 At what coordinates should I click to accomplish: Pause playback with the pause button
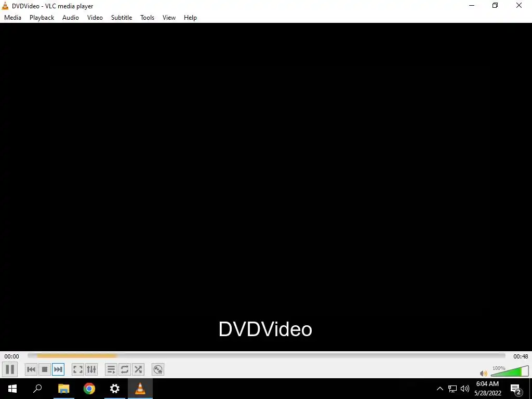[x=10, y=369]
